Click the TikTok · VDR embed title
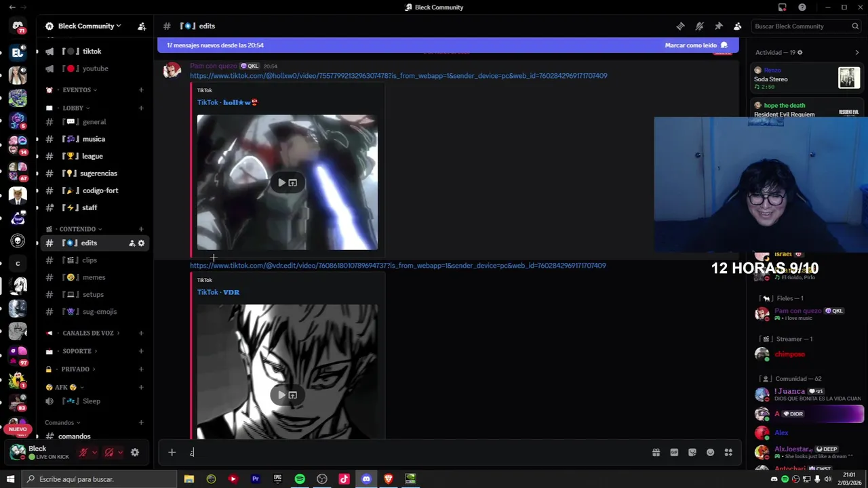 [x=218, y=292]
